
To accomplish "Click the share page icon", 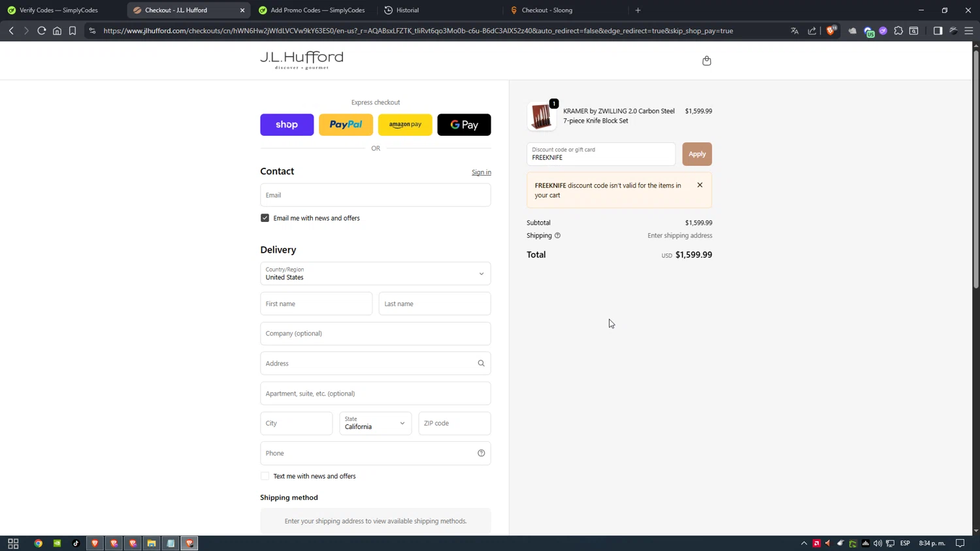I will [x=812, y=31].
